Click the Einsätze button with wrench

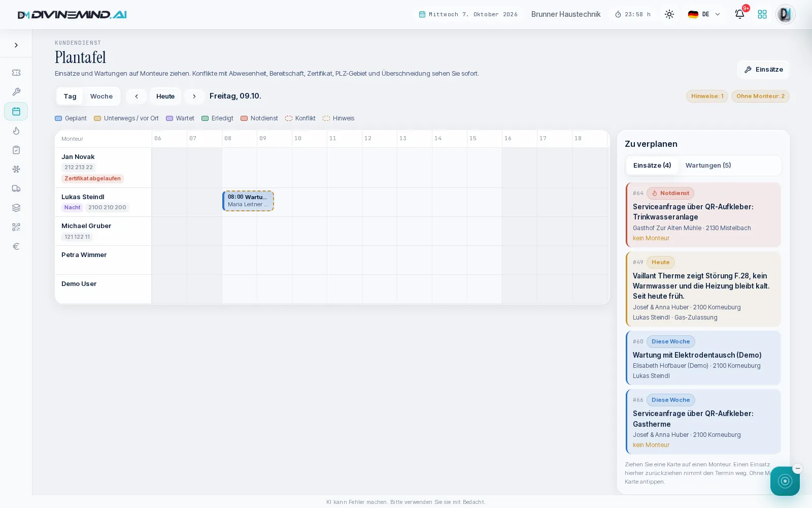(x=763, y=70)
